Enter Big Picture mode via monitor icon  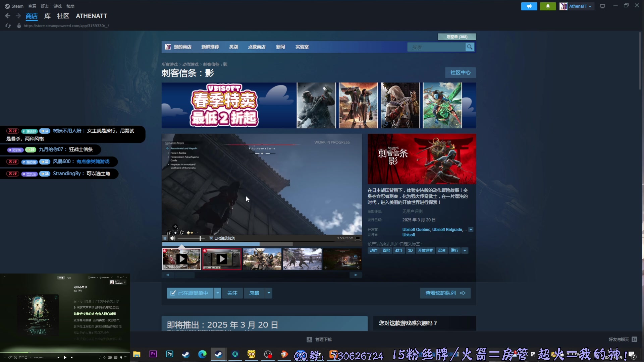tap(602, 6)
